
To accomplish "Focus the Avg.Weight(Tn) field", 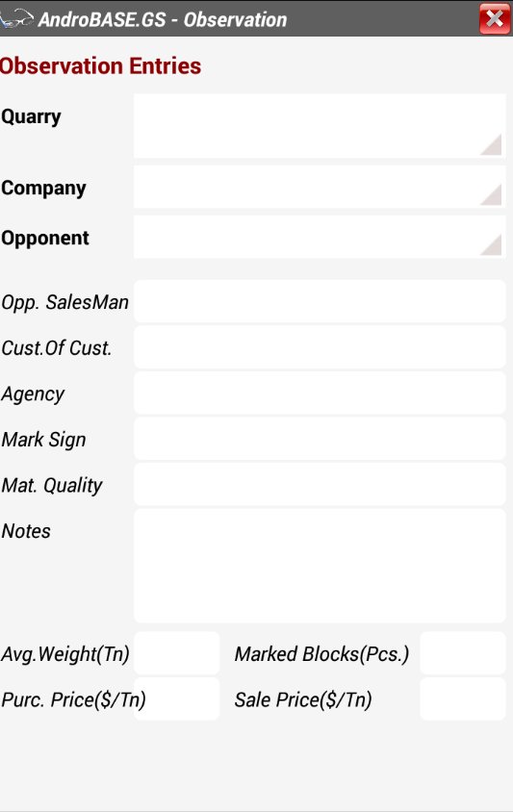I will (x=177, y=653).
